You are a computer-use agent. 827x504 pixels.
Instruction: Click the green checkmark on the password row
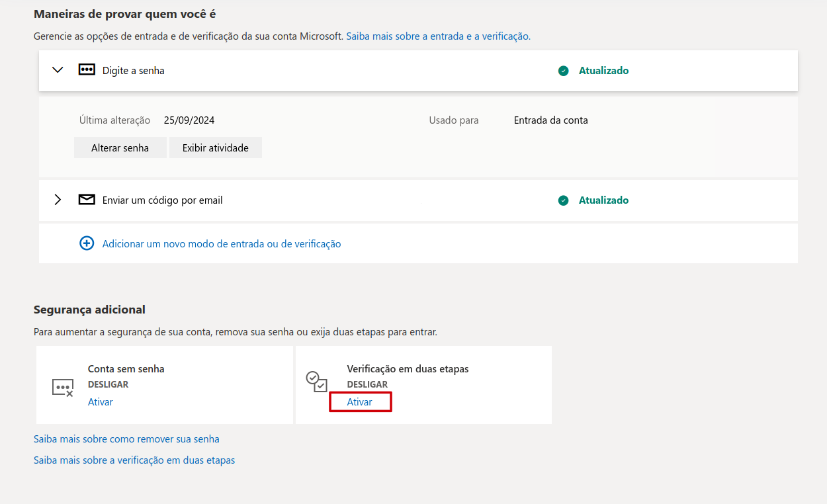click(x=563, y=71)
